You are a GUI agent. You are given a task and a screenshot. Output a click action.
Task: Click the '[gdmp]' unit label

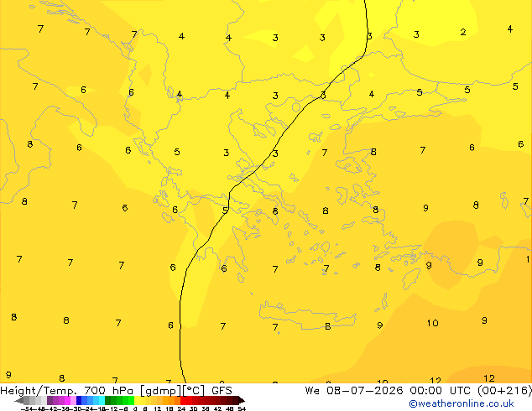[x=161, y=391]
